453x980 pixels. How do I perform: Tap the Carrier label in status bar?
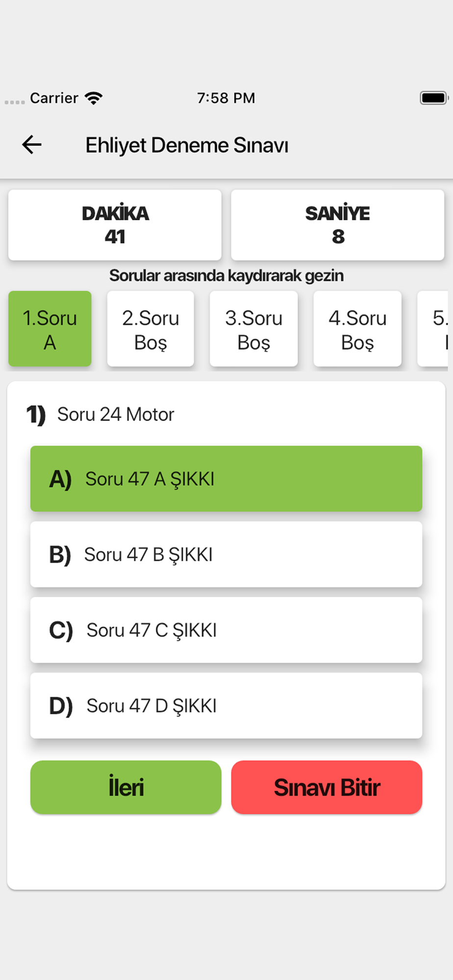(x=54, y=98)
